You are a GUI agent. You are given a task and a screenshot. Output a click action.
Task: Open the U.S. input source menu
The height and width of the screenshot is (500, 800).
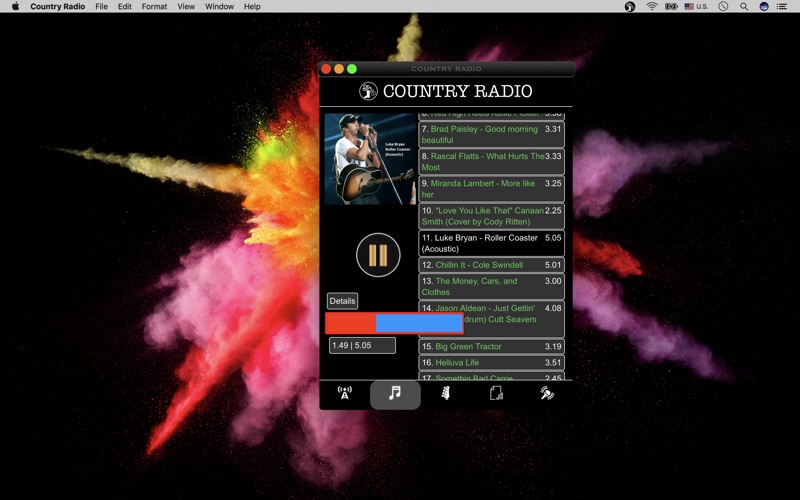tap(696, 7)
